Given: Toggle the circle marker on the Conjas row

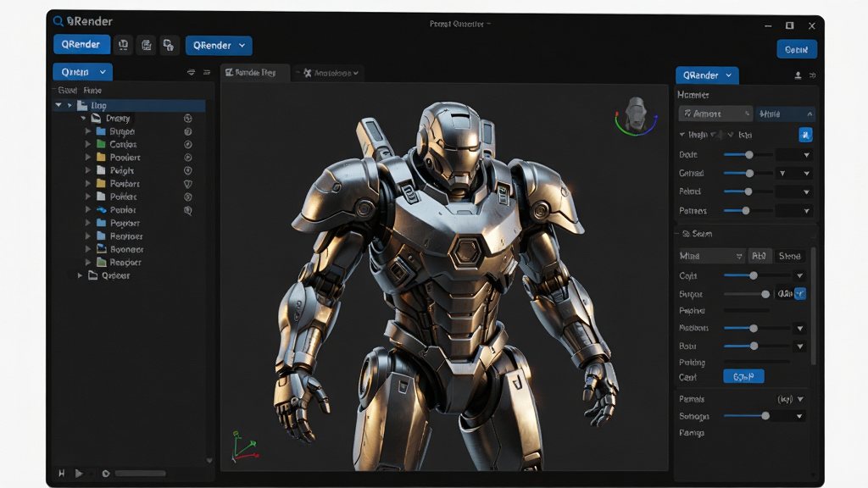Looking at the screenshot, I should [187, 144].
